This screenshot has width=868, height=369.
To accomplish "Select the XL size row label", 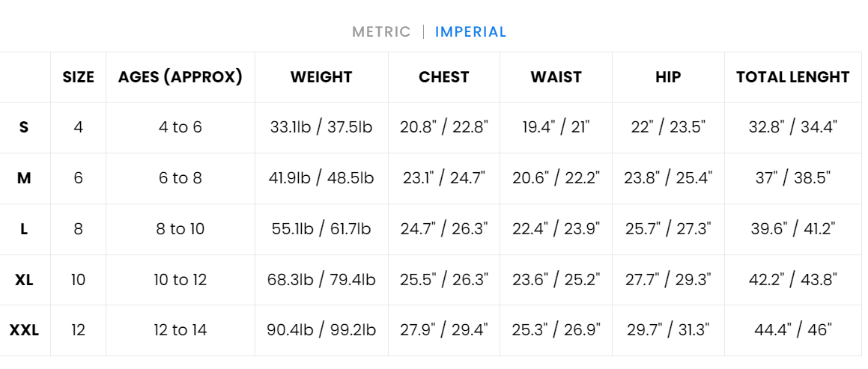I will [x=24, y=280].
